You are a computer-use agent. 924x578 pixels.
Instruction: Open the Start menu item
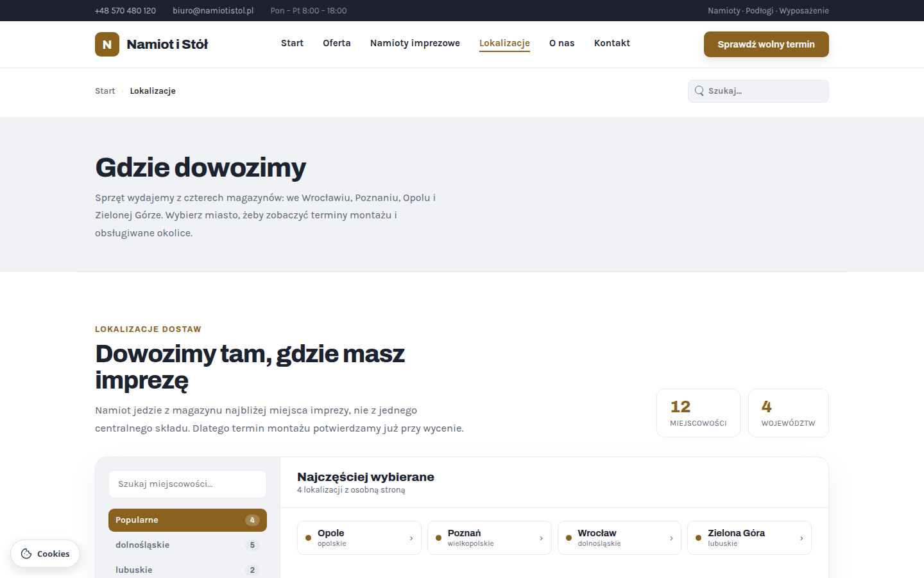point(292,43)
